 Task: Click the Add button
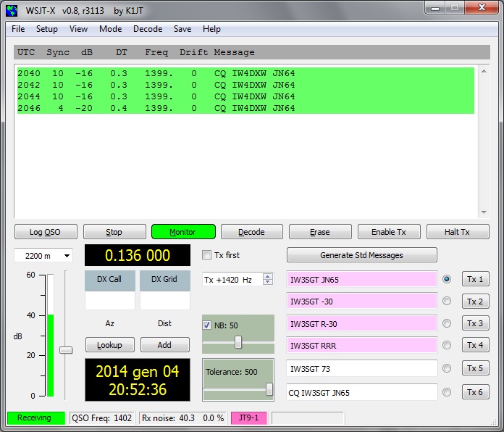point(165,345)
